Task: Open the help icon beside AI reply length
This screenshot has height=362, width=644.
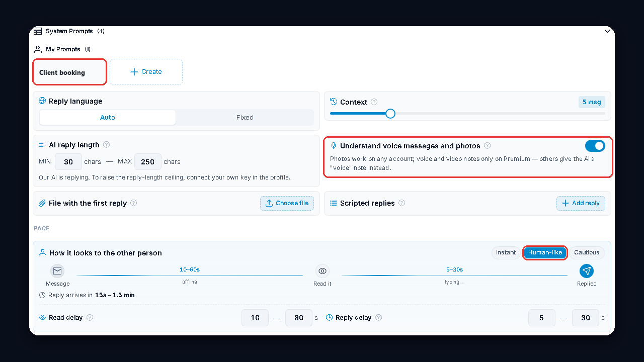Action: pos(106,145)
